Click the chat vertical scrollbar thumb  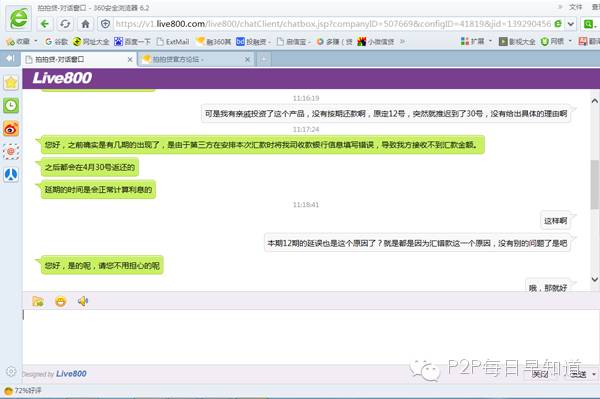tap(595, 184)
